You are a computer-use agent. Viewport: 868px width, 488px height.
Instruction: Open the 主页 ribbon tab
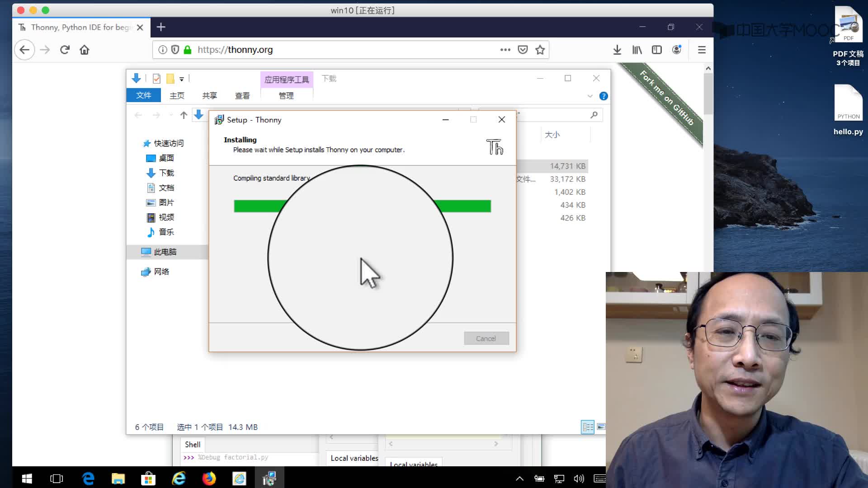click(177, 95)
